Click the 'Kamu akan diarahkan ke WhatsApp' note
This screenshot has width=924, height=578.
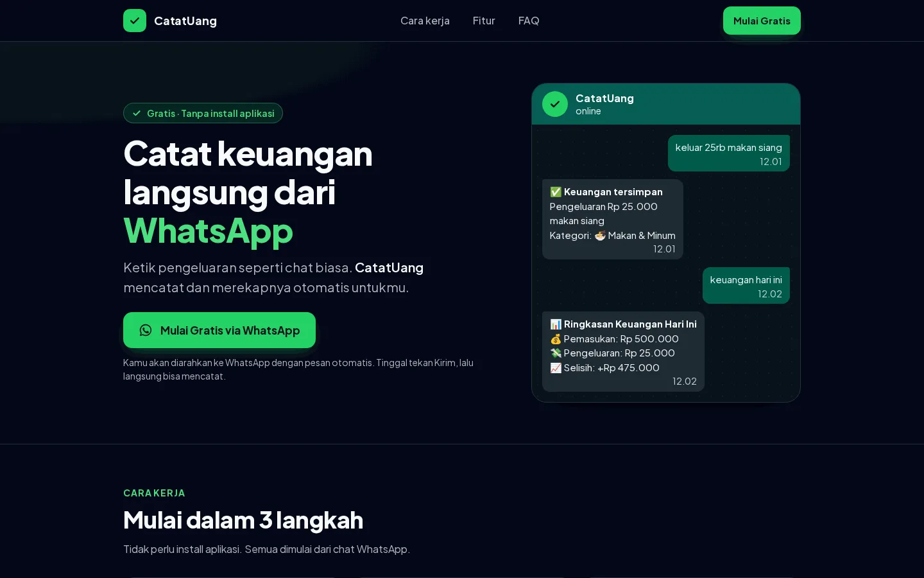point(298,369)
